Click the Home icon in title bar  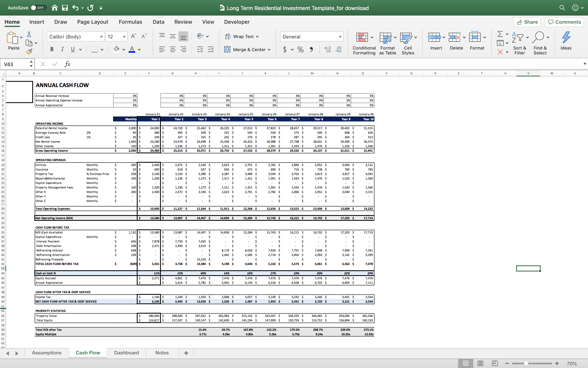(x=55, y=8)
